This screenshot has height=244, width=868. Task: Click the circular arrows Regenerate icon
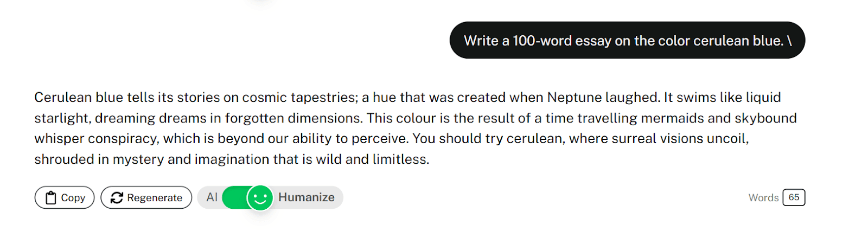pos(117,198)
